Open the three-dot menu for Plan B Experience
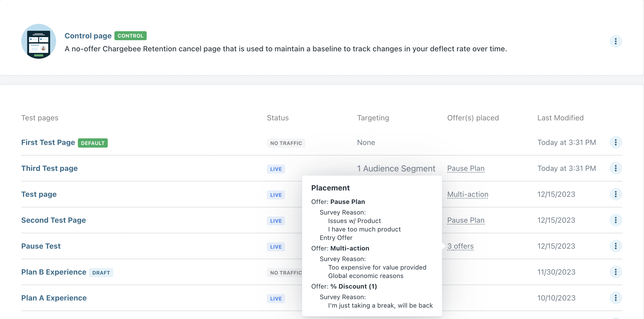This screenshot has height=319, width=644. tap(615, 272)
